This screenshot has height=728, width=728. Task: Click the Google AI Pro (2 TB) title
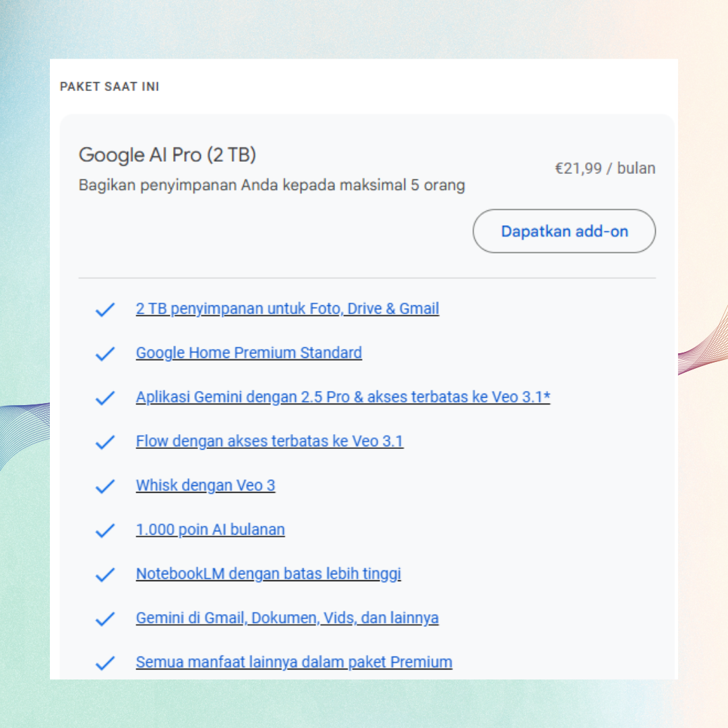(167, 155)
